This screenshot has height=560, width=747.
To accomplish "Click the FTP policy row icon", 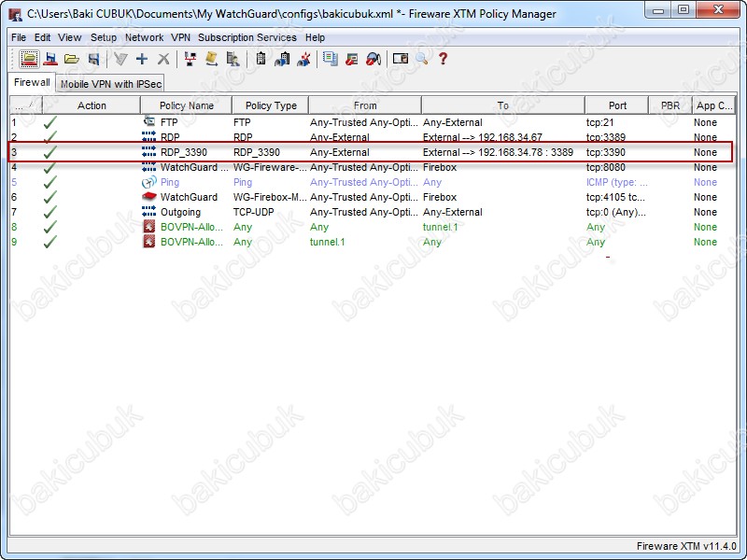I will [149, 122].
